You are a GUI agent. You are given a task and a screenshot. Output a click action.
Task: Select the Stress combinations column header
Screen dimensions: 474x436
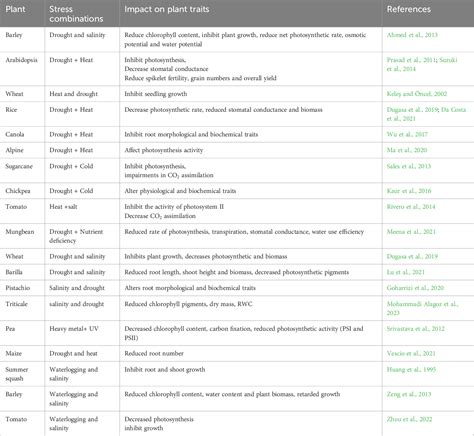click(76, 14)
